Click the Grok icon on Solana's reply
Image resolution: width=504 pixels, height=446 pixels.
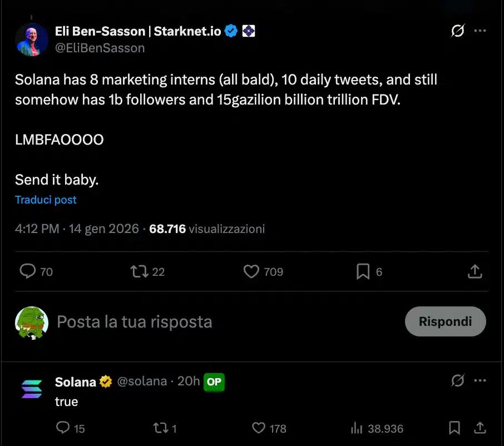457,380
